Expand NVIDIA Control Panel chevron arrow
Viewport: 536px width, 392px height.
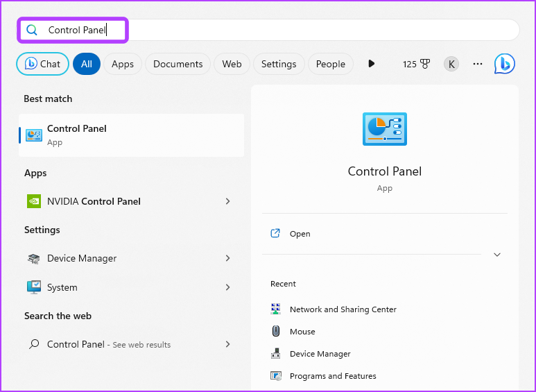(x=227, y=201)
